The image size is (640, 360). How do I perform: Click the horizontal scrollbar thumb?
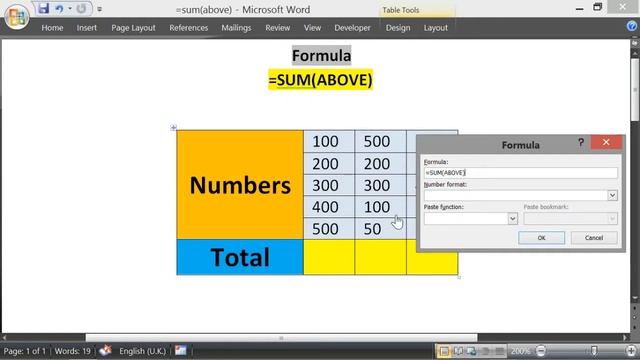tap(281, 338)
